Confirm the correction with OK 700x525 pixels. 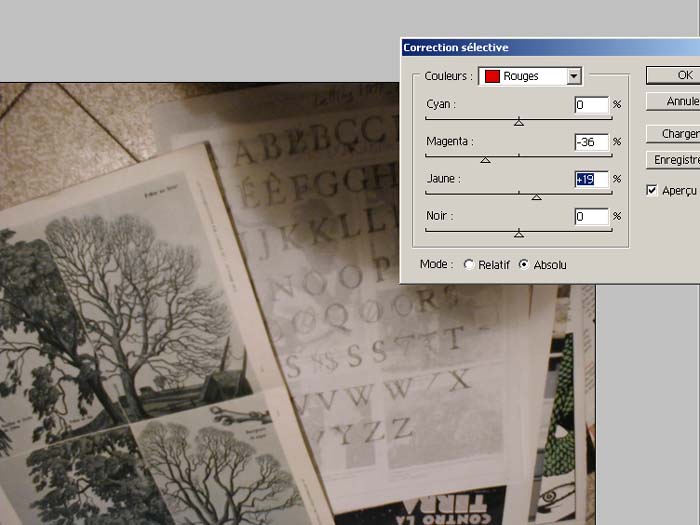[673, 75]
